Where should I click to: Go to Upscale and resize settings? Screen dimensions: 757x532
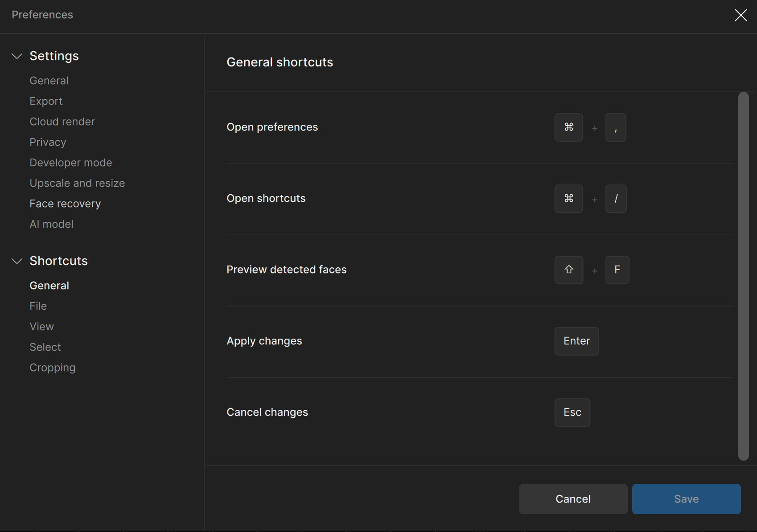[77, 183]
